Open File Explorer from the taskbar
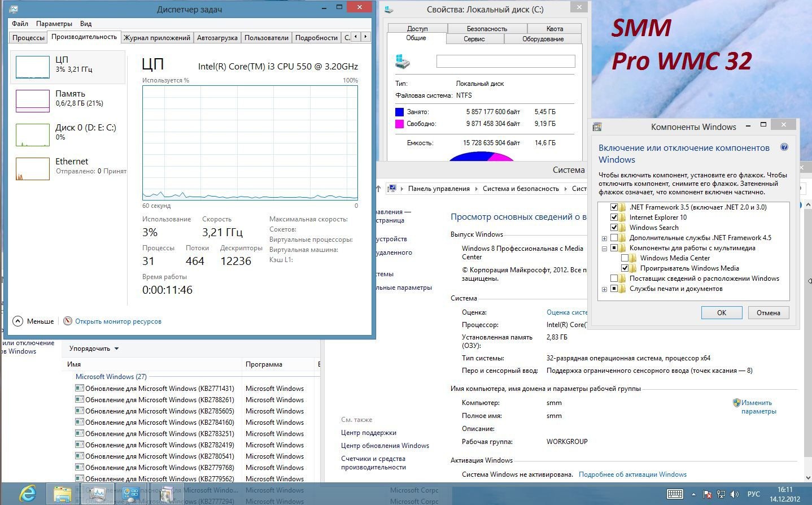Image resolution: width=812 pixels, height=505 pixels. click(x=63, y=494)
